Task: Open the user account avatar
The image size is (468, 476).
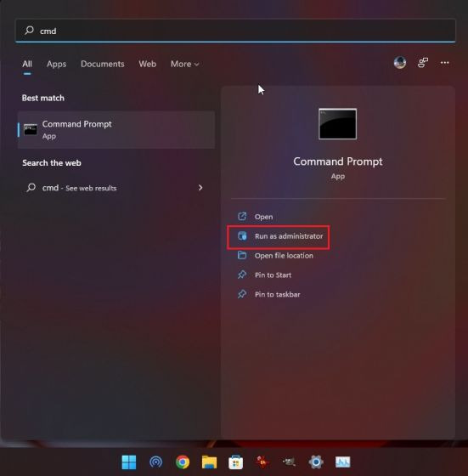Action: click(400, 63)
